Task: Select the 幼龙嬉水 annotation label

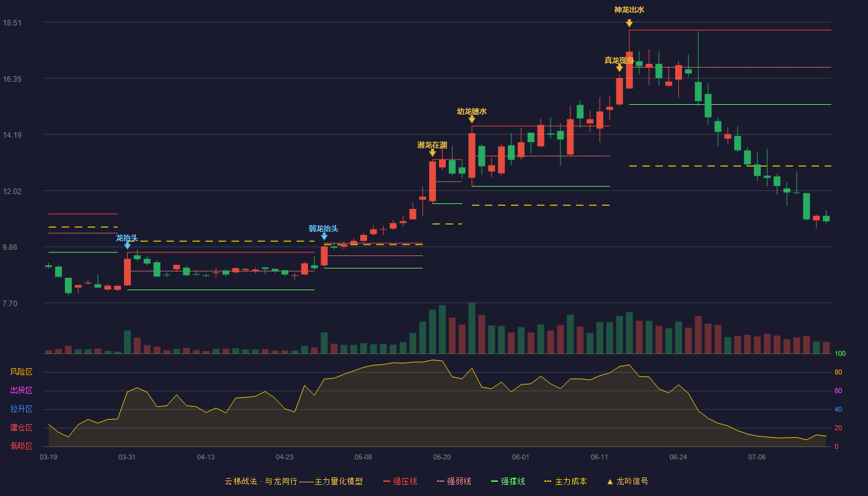Action: click(x=472, y=112)
